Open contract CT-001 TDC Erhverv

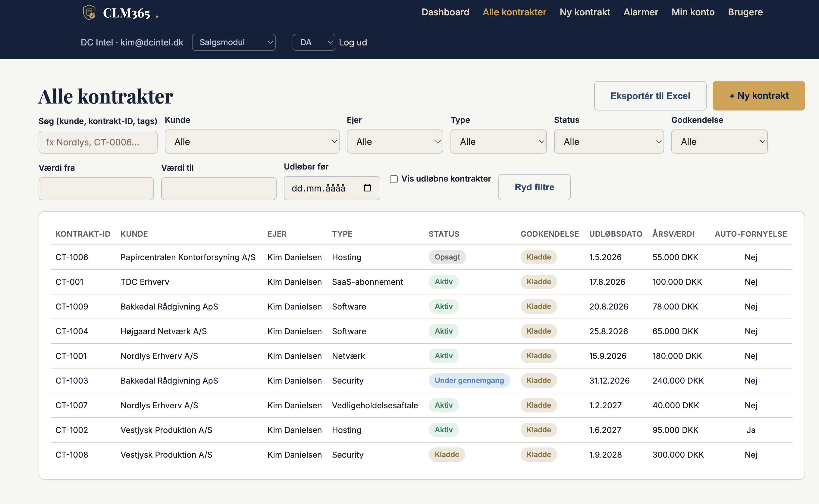[x=422, y=282]
